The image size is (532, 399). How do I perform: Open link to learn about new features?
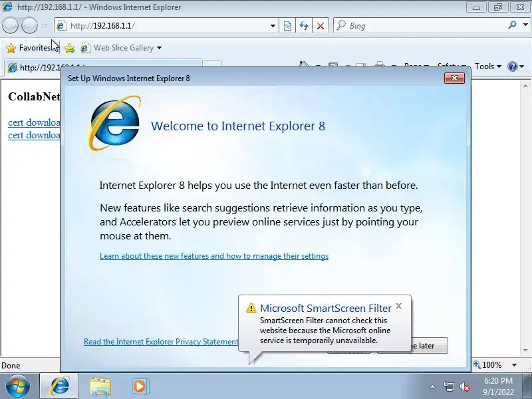[x=214, y=256]
